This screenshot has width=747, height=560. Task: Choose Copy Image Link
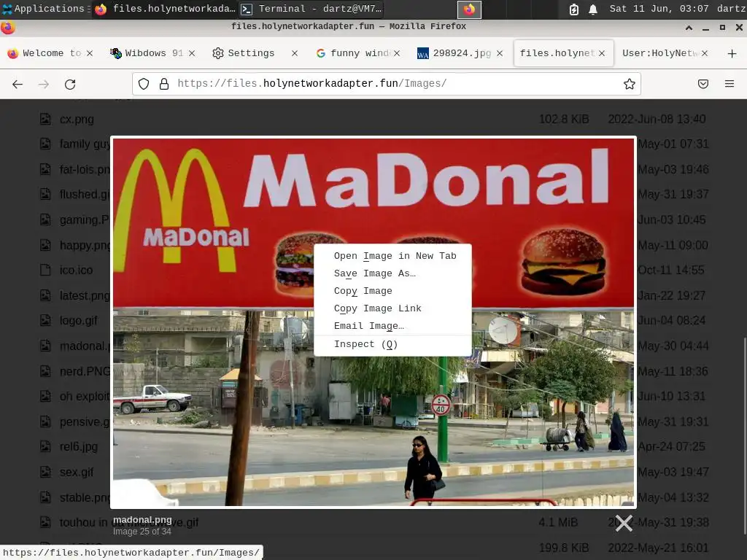[392, 308]
